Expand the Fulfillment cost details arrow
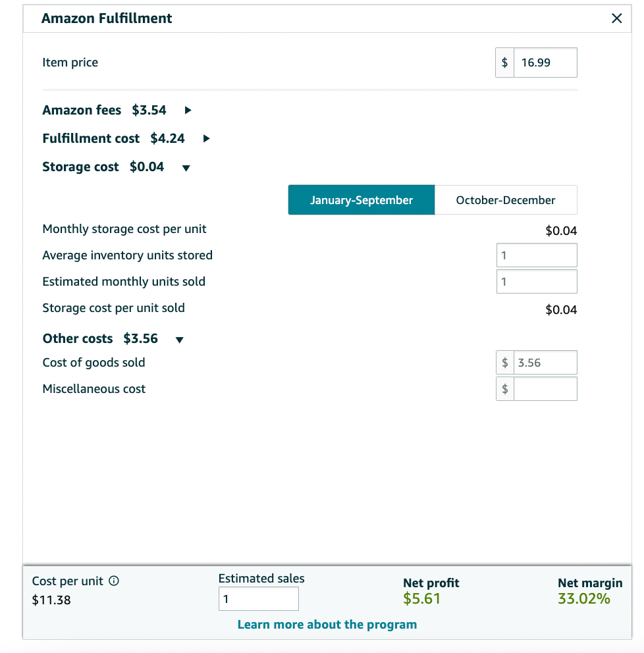This screenshot has height=653, width=644. pos(206,139)
